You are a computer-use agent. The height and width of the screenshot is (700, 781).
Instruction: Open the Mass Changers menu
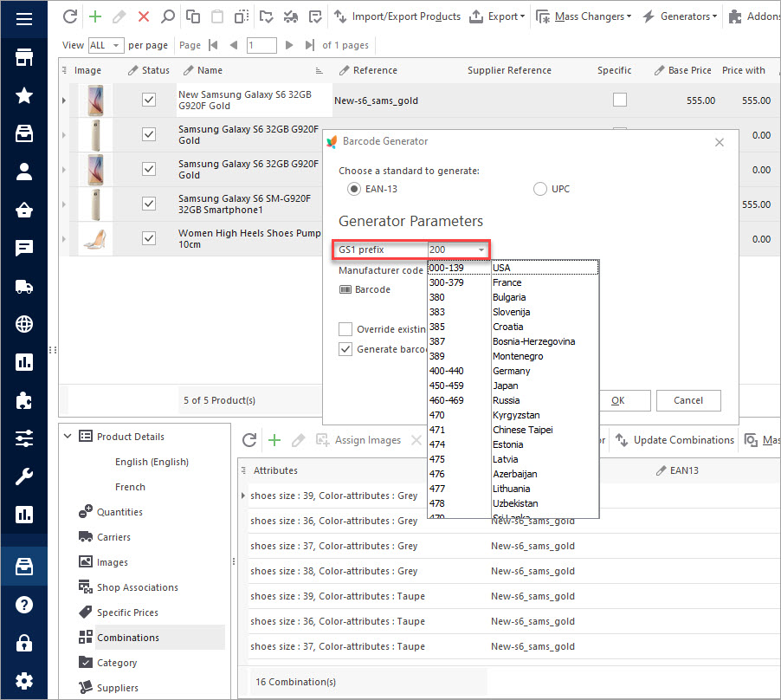point(583,16)
